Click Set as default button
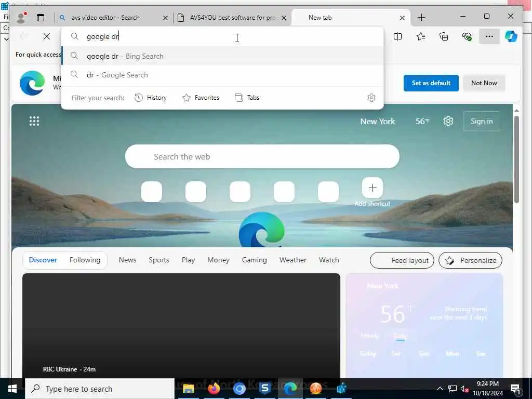The image size is (532, 399). 431,83
